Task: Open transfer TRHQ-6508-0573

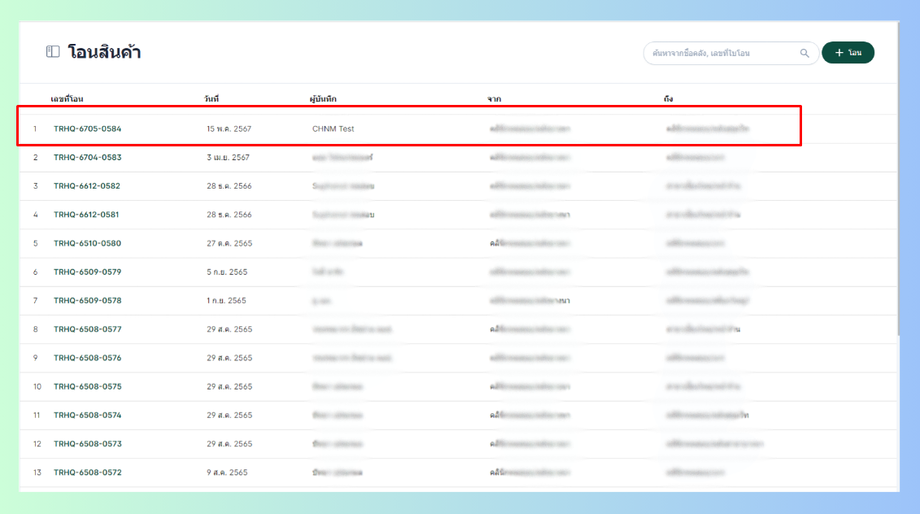Action: 87,444
